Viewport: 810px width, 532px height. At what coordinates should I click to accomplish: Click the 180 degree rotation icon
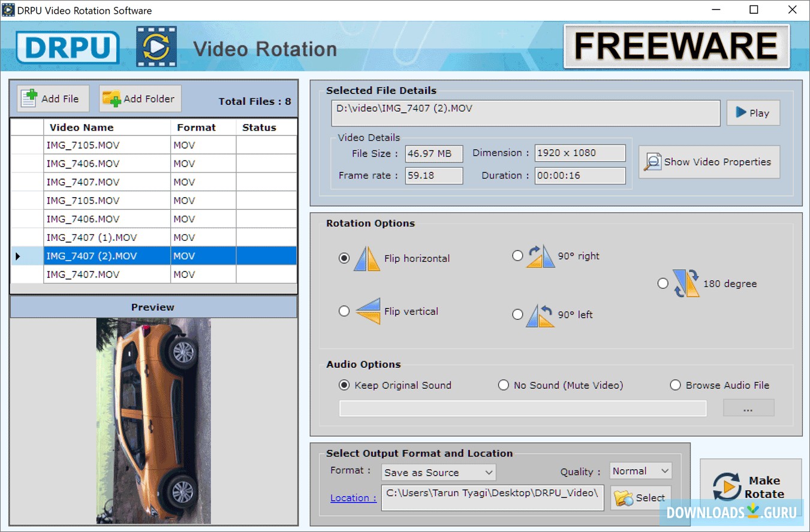[x=686, y=282]
